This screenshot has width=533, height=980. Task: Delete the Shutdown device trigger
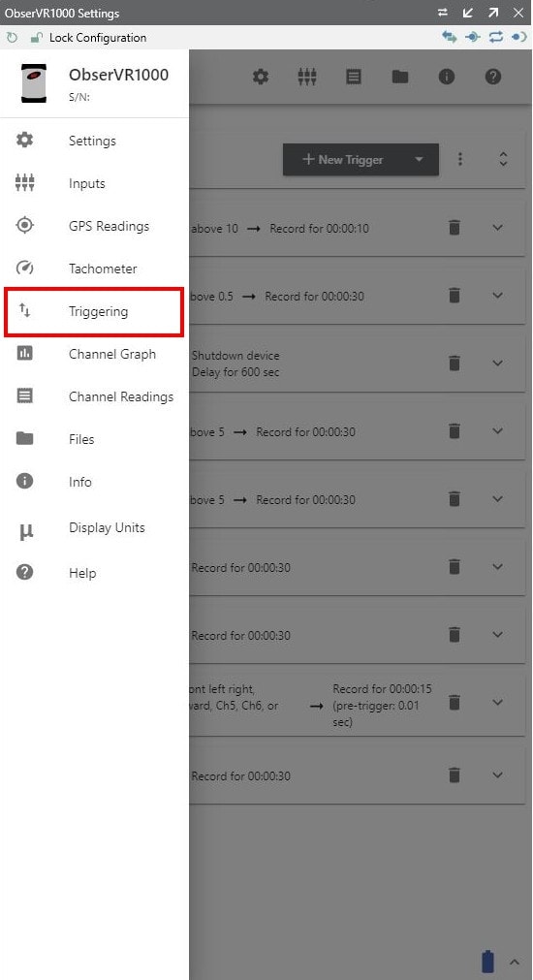pyautogui.click(x=455, y=363)
